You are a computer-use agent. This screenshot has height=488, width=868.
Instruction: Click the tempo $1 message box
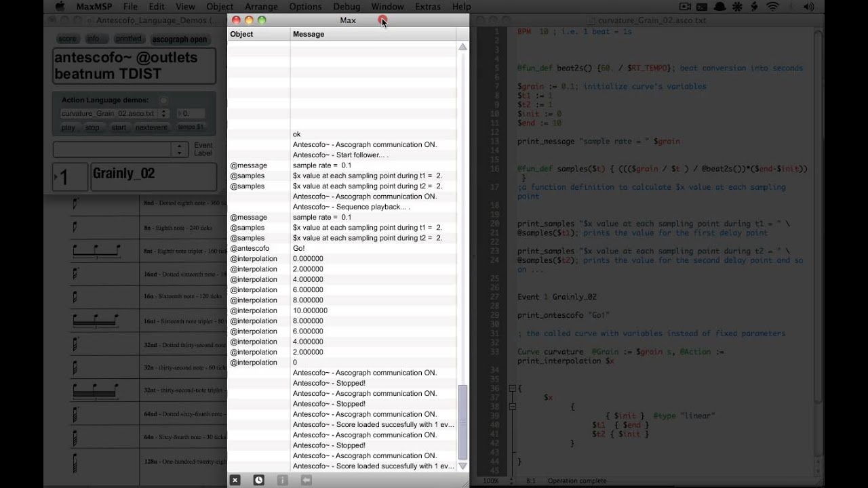pos(191,127)
